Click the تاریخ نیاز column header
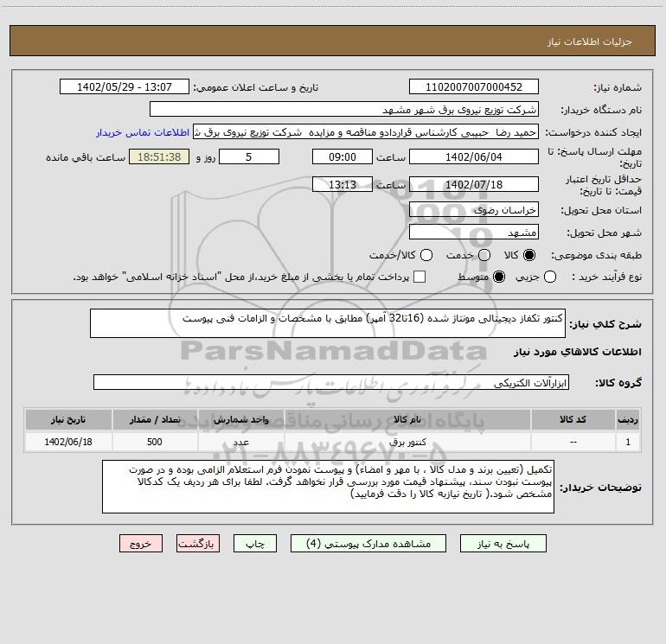The image size is (666, 644). (x=68, y=420)
